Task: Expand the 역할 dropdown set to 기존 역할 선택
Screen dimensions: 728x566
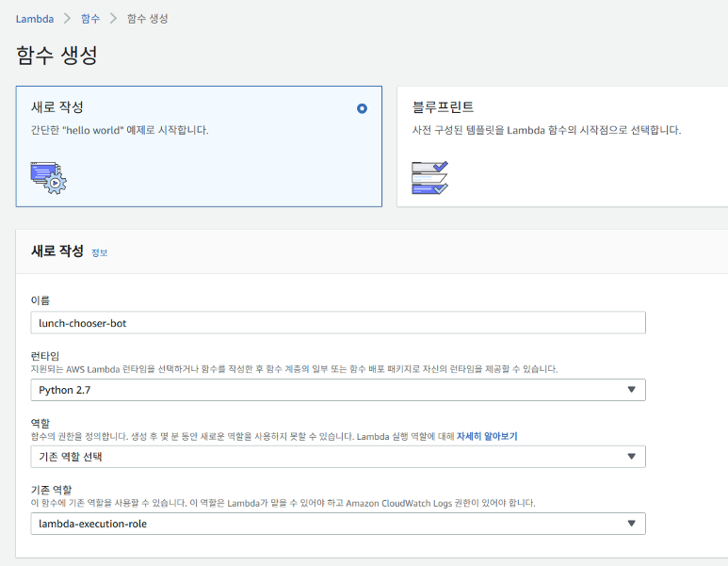Action: tap(337, 457)
